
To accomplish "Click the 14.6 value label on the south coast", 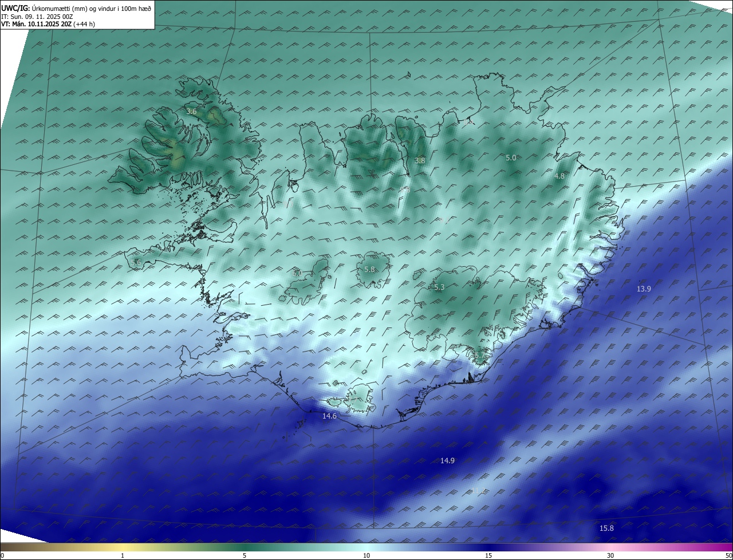I will click(329, 416).
